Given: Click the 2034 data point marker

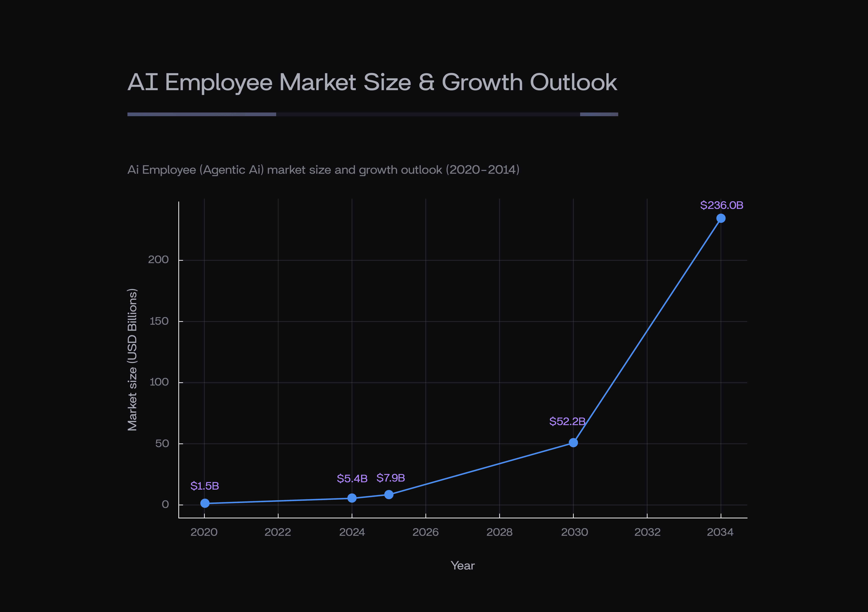Looking at the screenshot, I should [721, 218].
